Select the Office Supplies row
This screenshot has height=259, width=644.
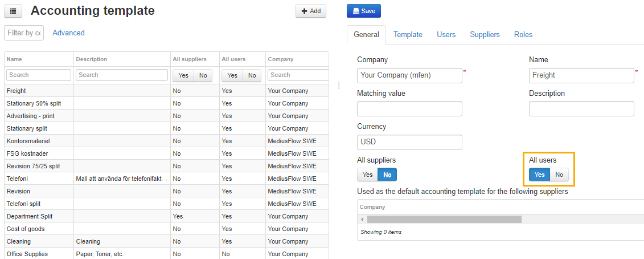click(x=166, y=254)
